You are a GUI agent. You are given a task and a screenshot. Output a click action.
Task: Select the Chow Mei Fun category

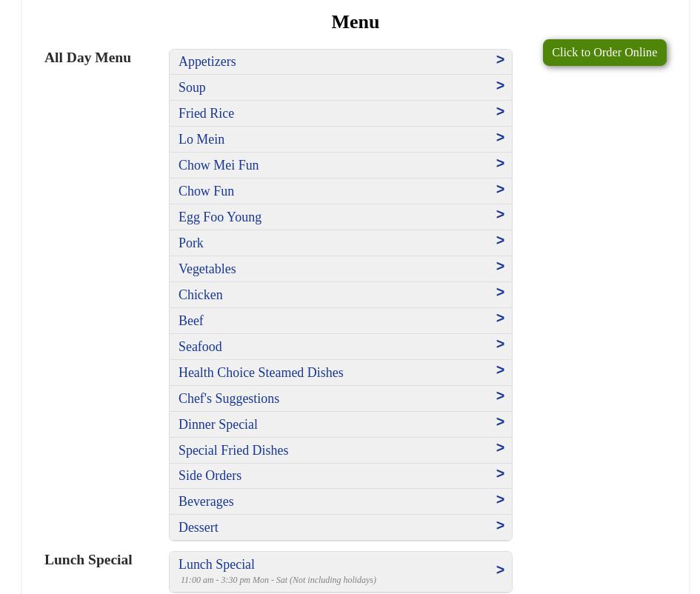[219, 165]
